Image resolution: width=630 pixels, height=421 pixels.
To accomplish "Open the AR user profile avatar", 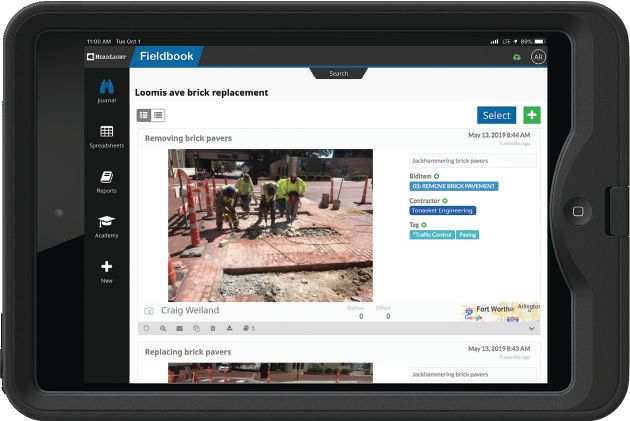I will [x=538, y=57].
